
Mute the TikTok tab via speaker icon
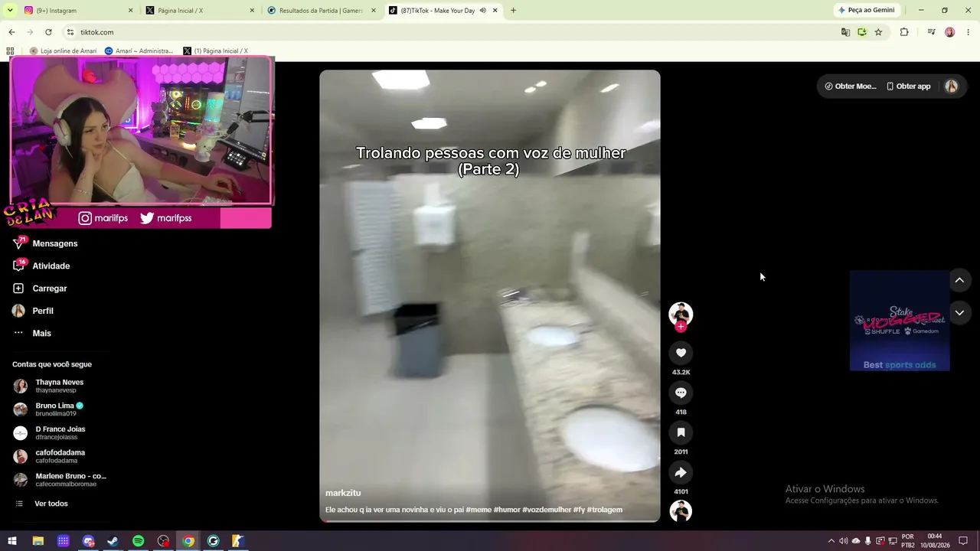pyautogui.click(x=482, y=11)
